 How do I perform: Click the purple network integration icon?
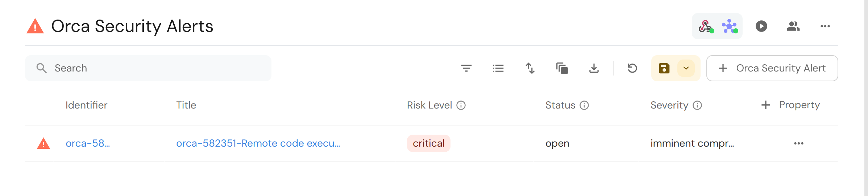click(729, 26)
